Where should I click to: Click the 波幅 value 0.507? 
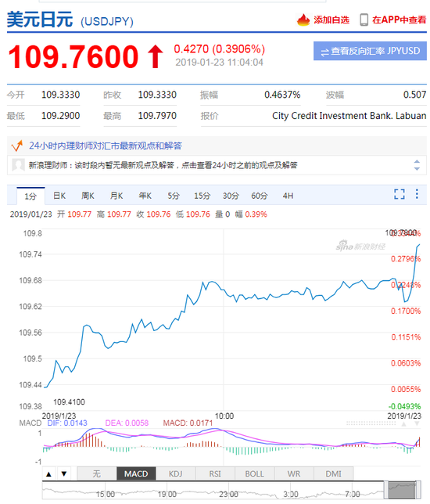tap(414, 95)
